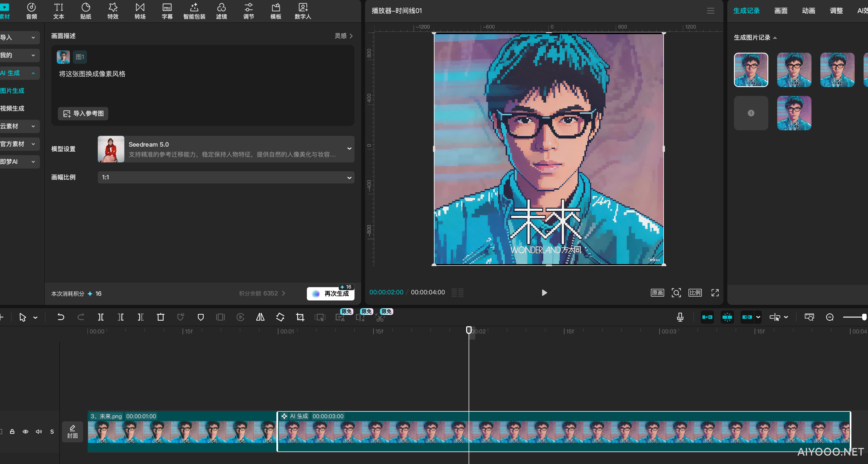Click the undo arrow in timeline toolbar
This screenshot has height=464, width=868.
[61, 317]
